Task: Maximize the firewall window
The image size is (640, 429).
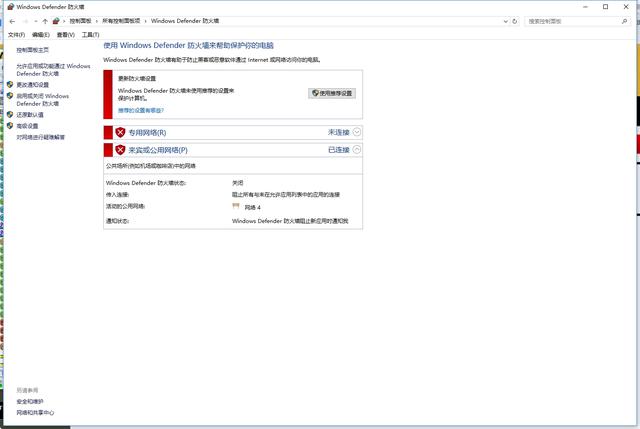Action: click(x=606, y=7)
